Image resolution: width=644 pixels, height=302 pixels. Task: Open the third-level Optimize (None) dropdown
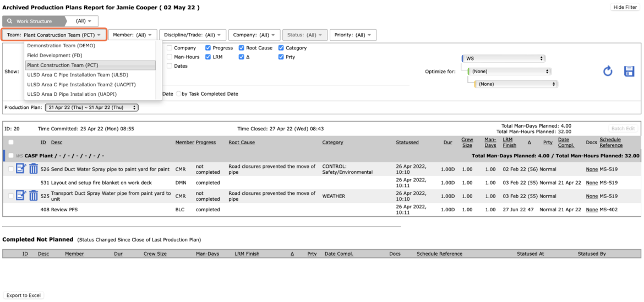[516, 84]
